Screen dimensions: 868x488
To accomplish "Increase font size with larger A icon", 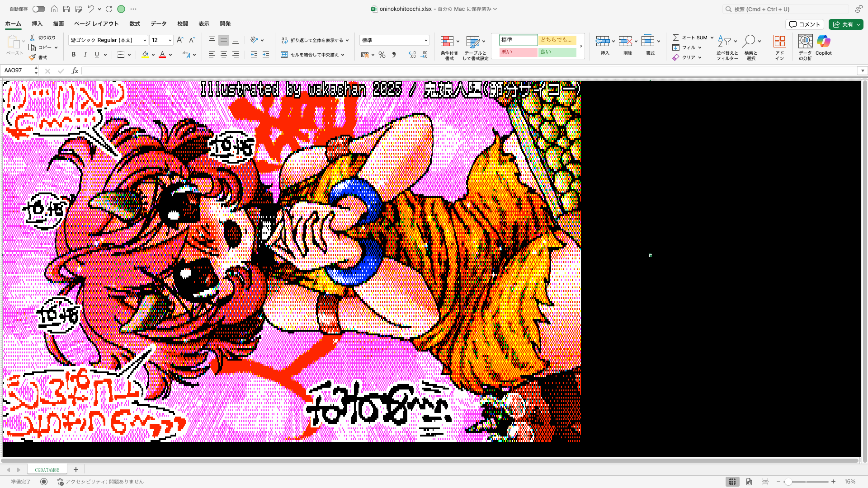I will point(180,40).
